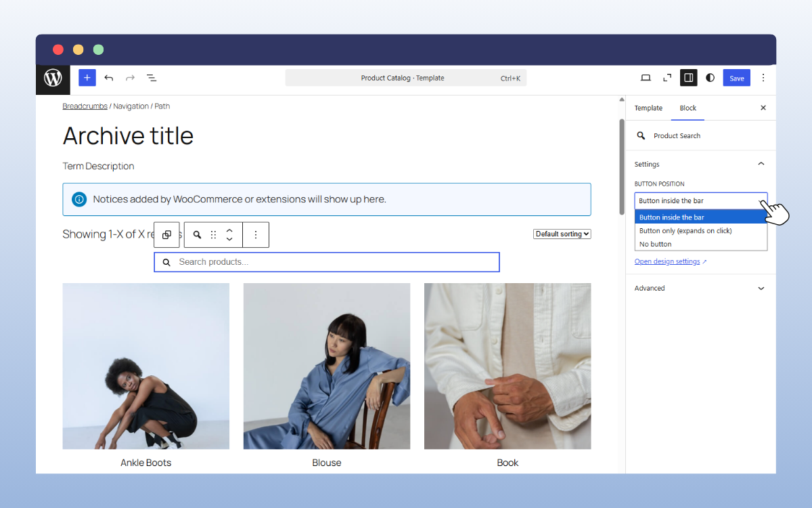Move block down with the down chevron
812x508 pixels.
click(229, 239)
